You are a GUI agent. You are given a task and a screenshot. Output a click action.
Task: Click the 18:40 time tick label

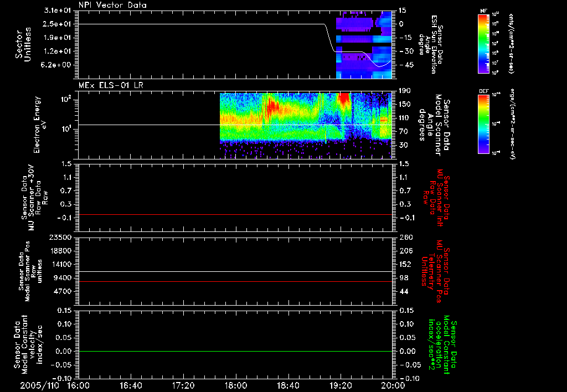coord(288,385)
